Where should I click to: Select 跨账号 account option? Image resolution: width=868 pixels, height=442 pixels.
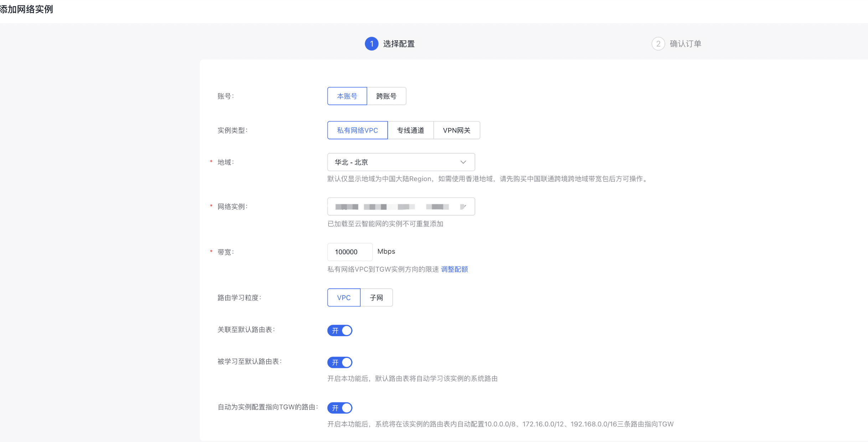[386, 96]
